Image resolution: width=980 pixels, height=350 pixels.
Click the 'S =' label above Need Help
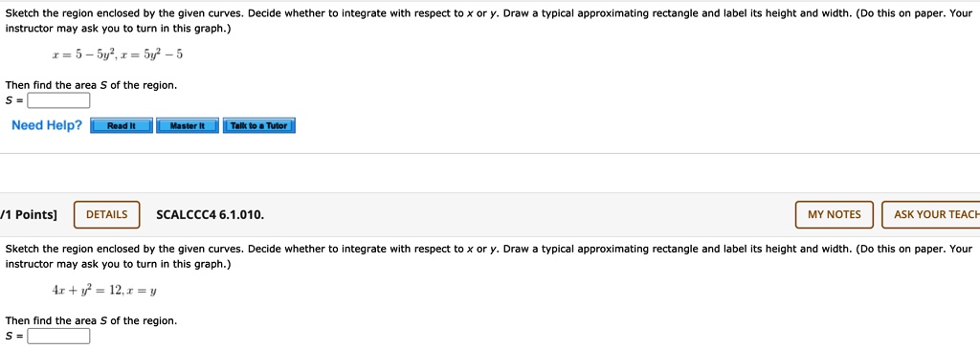pos(14,100)
